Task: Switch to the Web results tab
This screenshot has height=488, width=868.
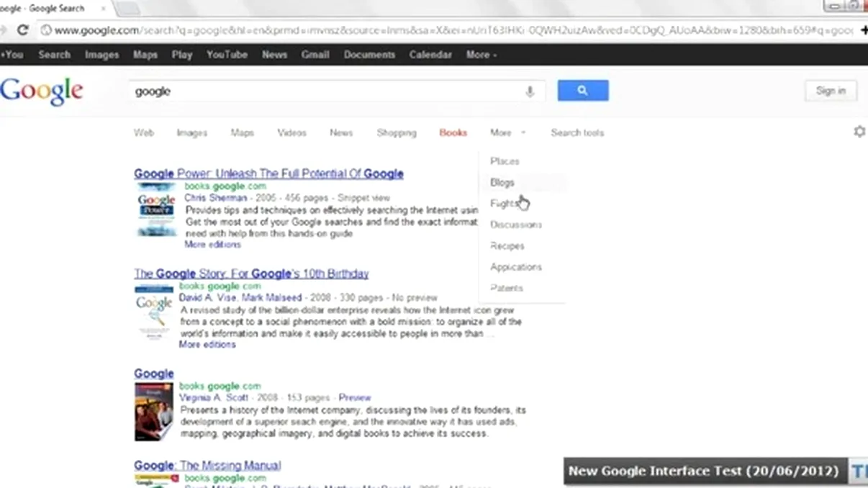Action: (x=144, y=133)
